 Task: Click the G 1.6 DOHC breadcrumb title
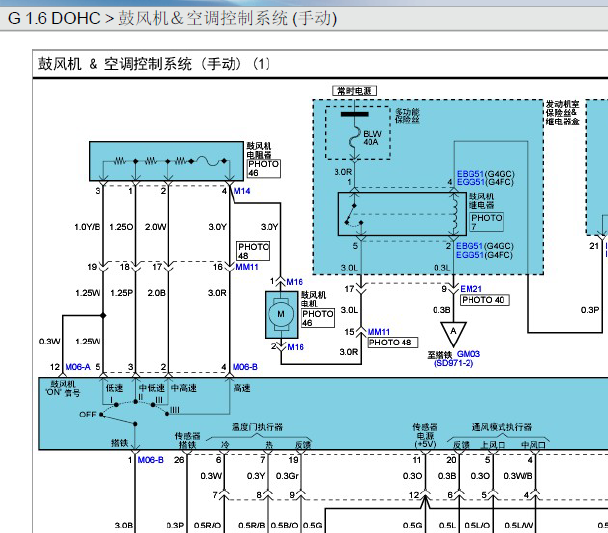click(x=54, y=18)
